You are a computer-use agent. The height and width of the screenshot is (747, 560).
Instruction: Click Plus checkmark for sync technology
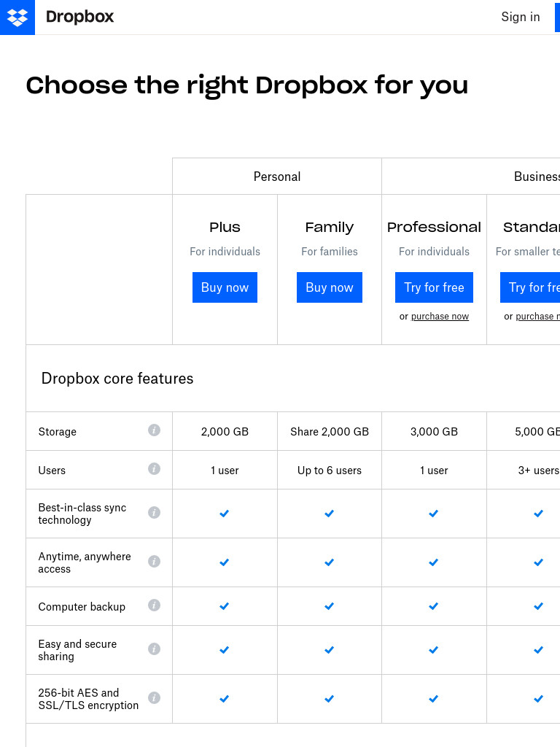225,514
